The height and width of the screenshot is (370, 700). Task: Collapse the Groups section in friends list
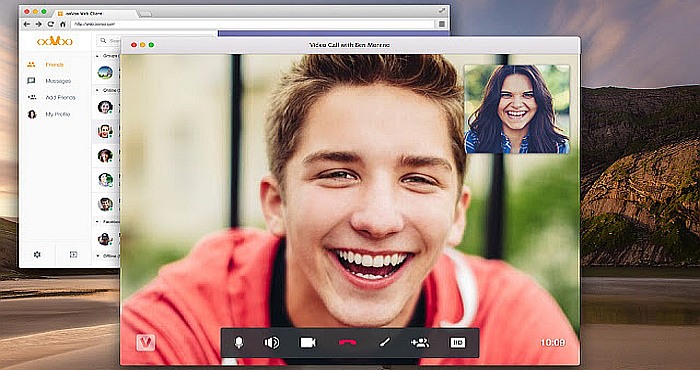point(98,56)
